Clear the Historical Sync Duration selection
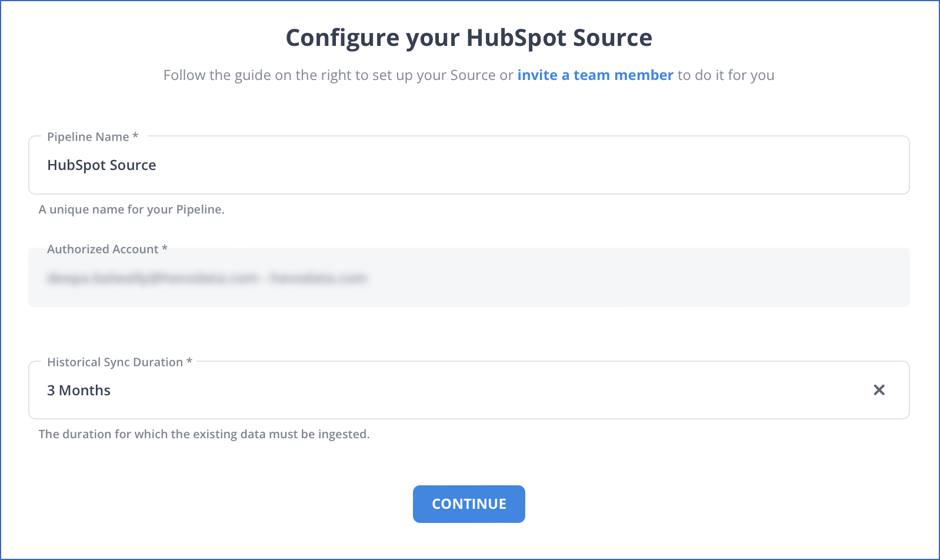The height and width of the screenshot is (560, 940). coord(879,390)
